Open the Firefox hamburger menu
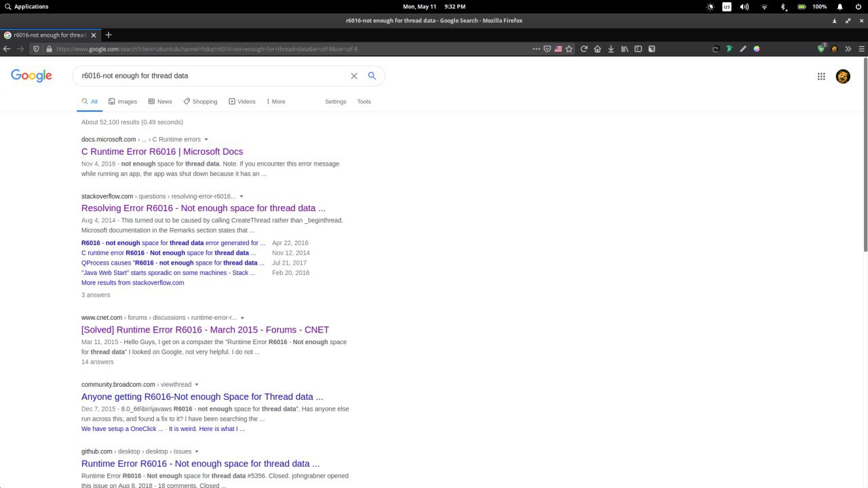 [861, 49]
